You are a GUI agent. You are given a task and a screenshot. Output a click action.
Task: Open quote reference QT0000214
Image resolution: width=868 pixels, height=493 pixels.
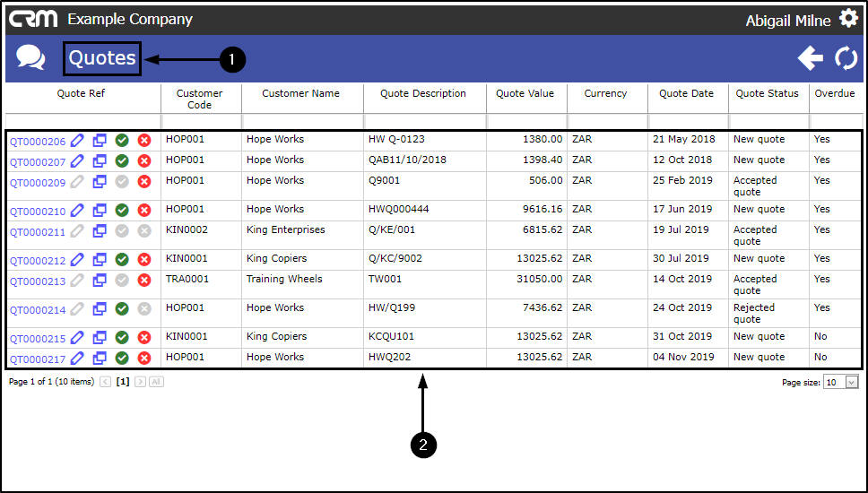coord(38,310)
